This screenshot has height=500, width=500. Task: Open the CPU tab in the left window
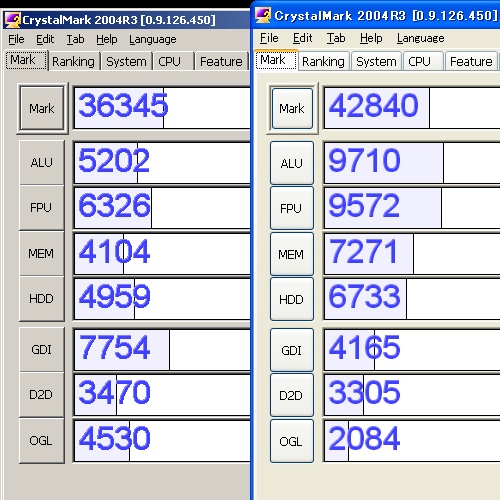170,61
